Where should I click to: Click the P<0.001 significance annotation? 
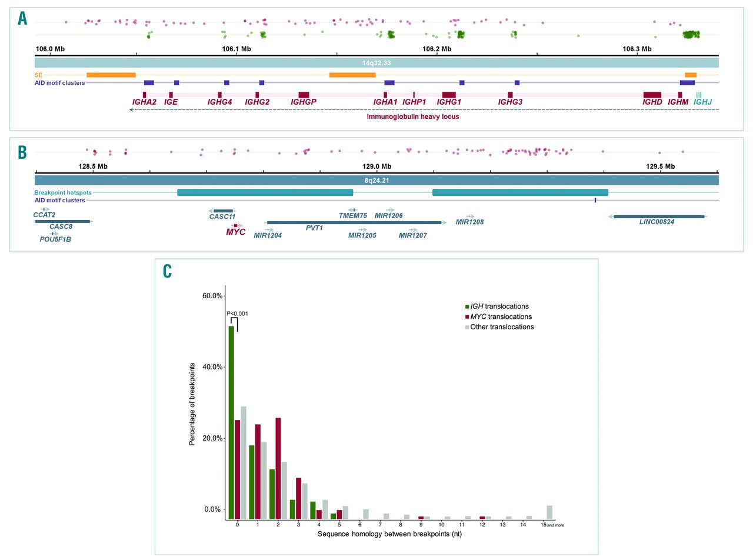pyautogui.click(x=237, y=314)
